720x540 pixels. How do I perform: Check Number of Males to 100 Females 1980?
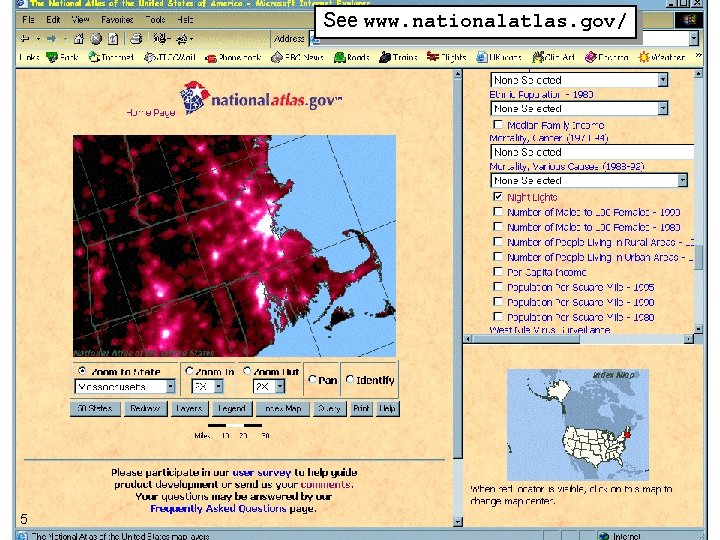498,226
